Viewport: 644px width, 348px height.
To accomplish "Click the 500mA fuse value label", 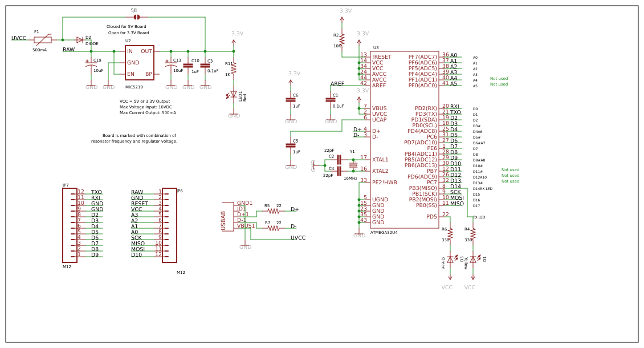I will pyautogui.click(x=40, y=50).
